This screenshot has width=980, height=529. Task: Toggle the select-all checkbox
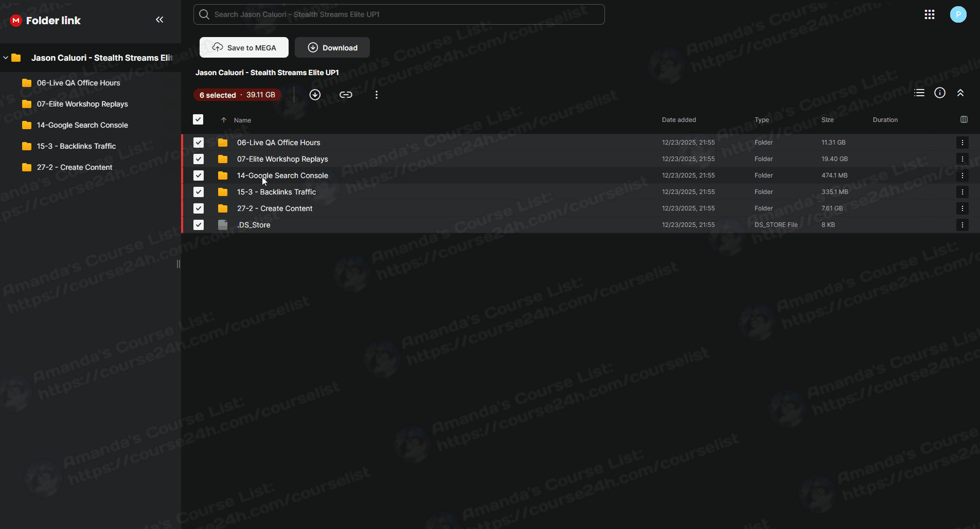click(198, 119)
